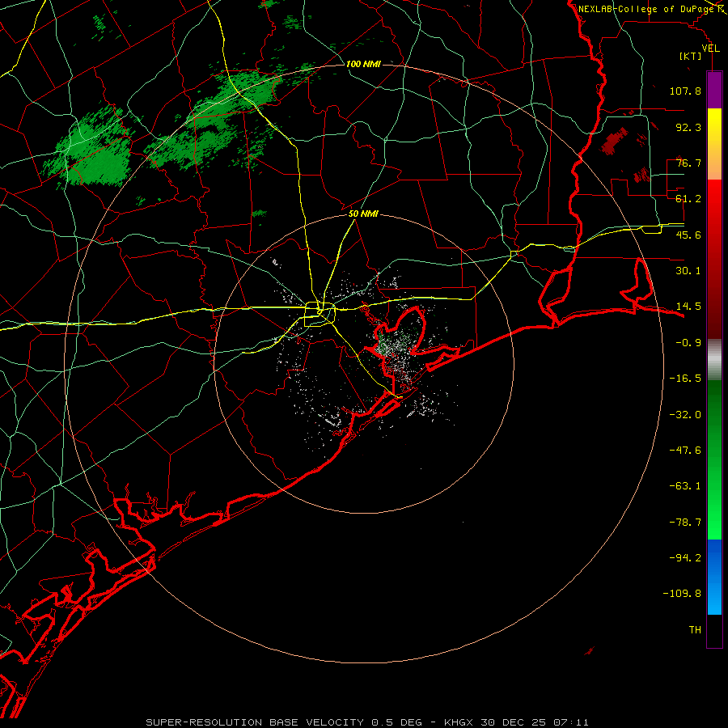Screen dimensions: 728x728
Task: Select the -16.5 velocity scale value
Action: (685, 379)
